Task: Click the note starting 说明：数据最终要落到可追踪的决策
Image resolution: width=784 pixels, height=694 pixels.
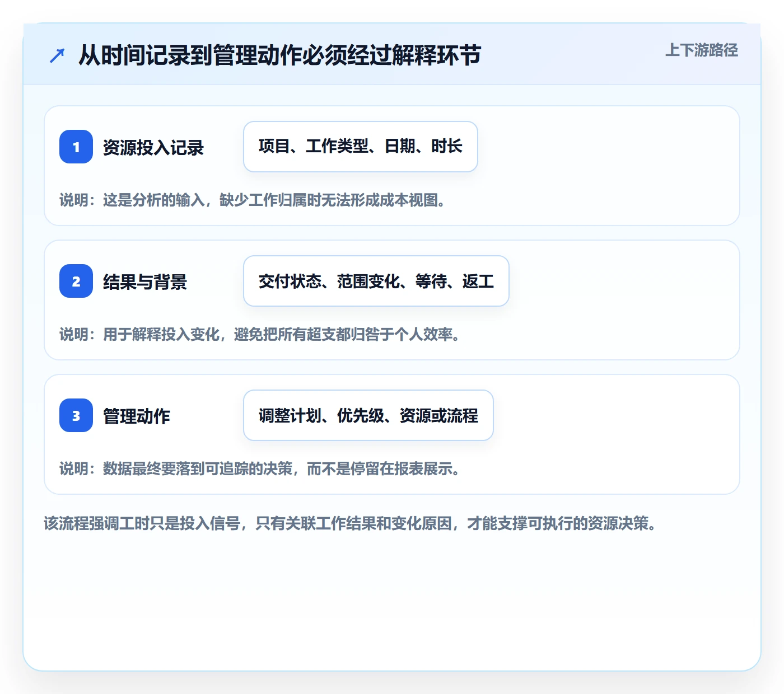Action: [260, 469]
